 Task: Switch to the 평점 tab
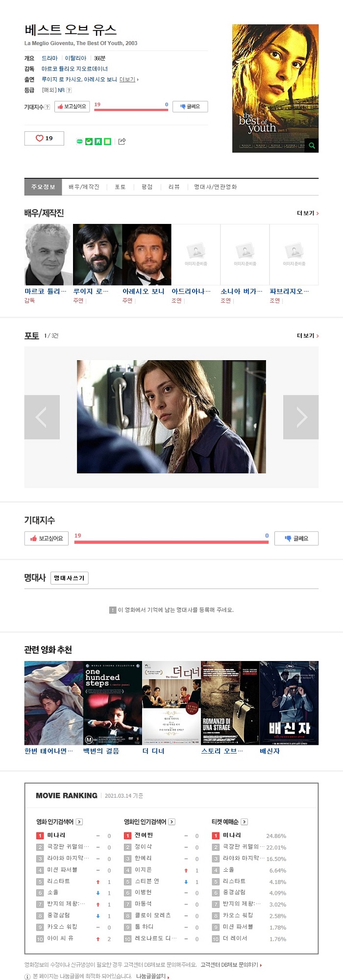pos(147,187)
